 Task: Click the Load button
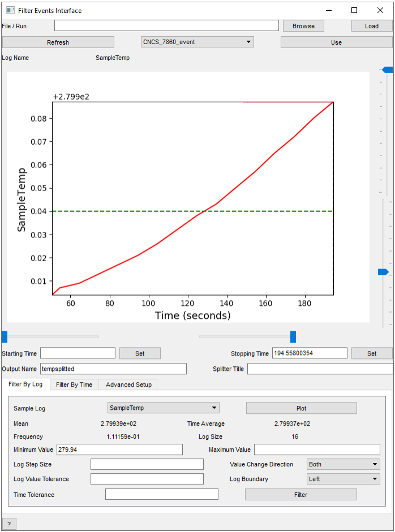[x=372, y=26]
